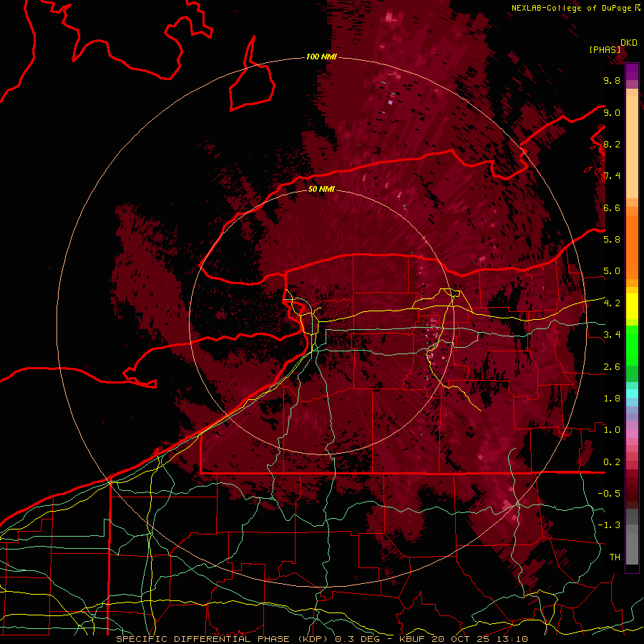Click the 2.6 legend scale value
Screen dimensions: 644x644
click(x=612, y=367)
